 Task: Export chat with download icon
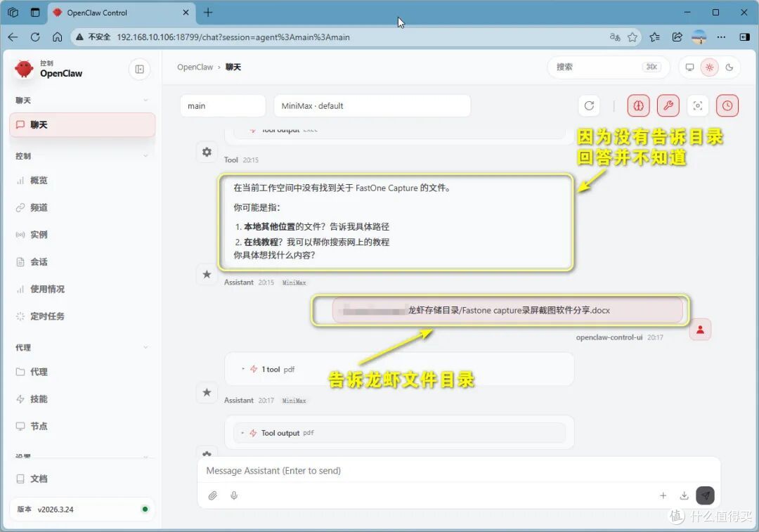point(684,495)
